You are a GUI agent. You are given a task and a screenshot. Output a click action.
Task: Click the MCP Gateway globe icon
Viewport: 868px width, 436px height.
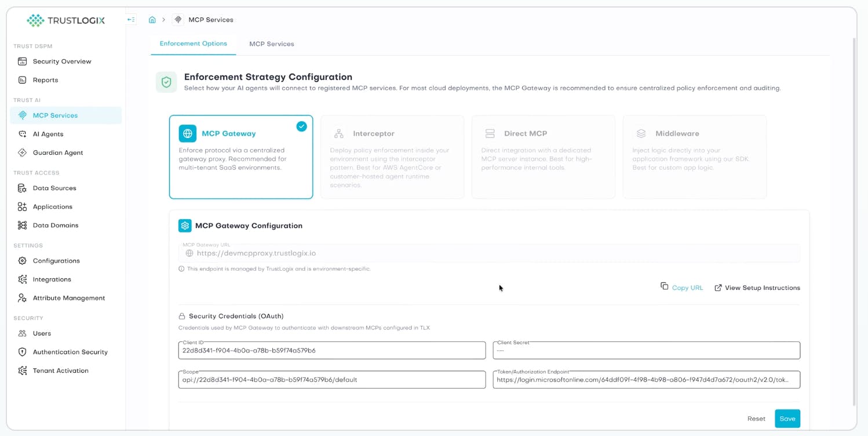(188, 133)
